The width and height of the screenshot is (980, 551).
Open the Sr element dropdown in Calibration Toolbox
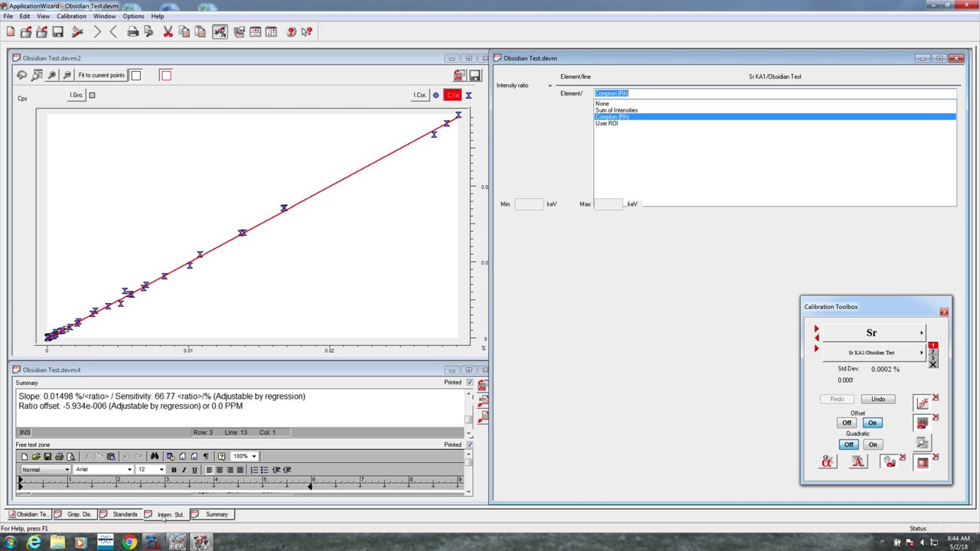point(874,333)
